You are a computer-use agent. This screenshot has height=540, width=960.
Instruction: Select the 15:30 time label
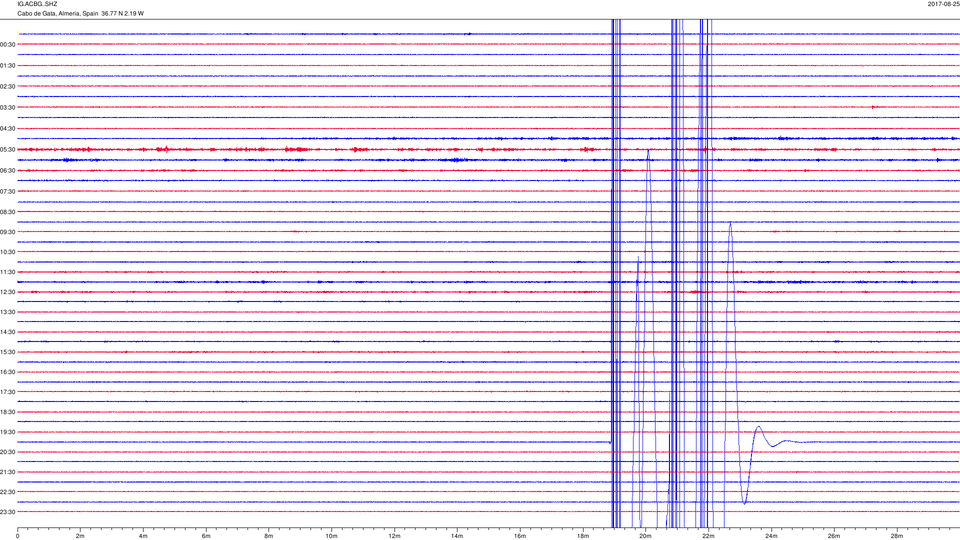click(8, 352)
